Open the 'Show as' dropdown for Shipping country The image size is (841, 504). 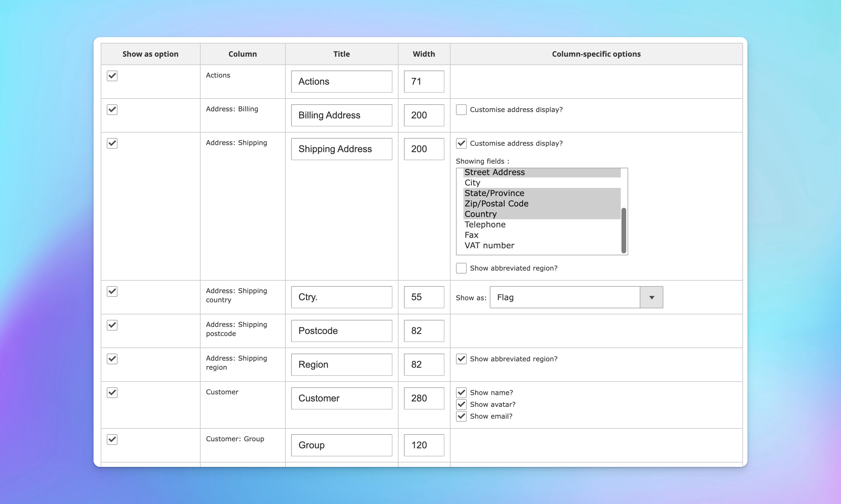click(x=652, y=297)
